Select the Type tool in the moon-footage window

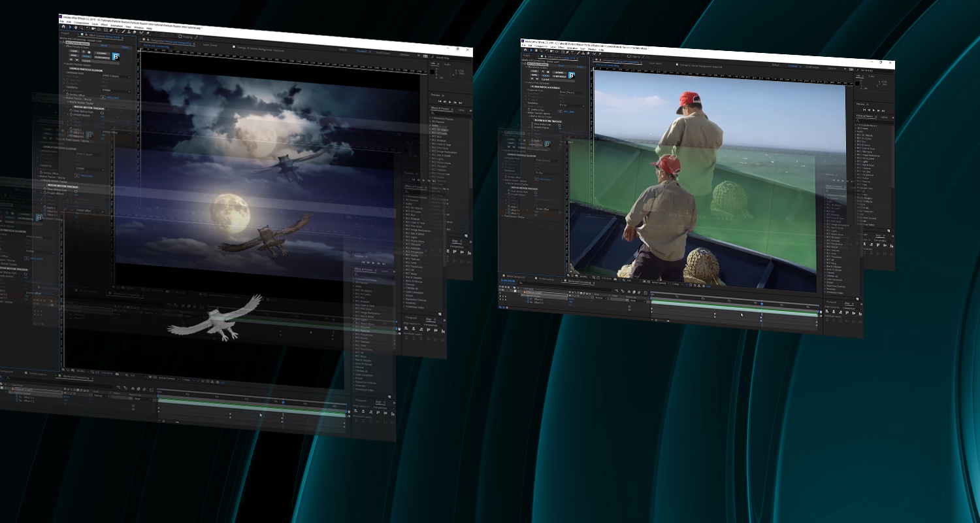coord(116,31)
